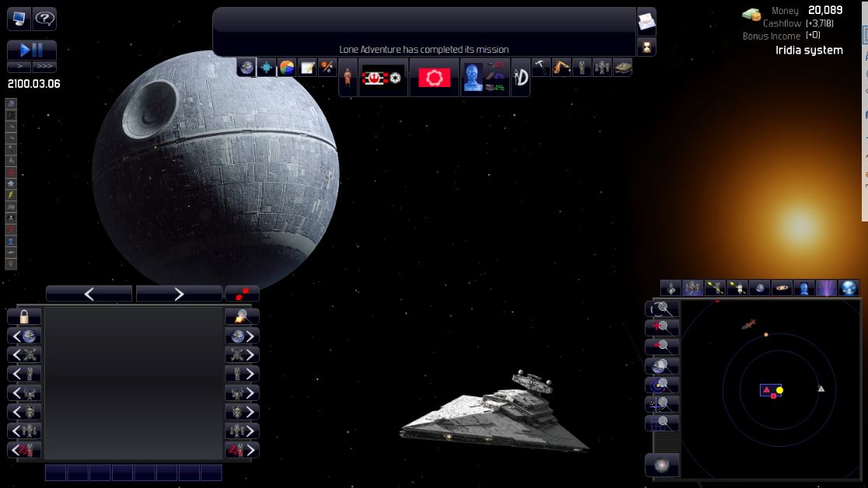Toggle blue globe overlay on minimap toolbar
868x488 pixels.
pos(849,288)
